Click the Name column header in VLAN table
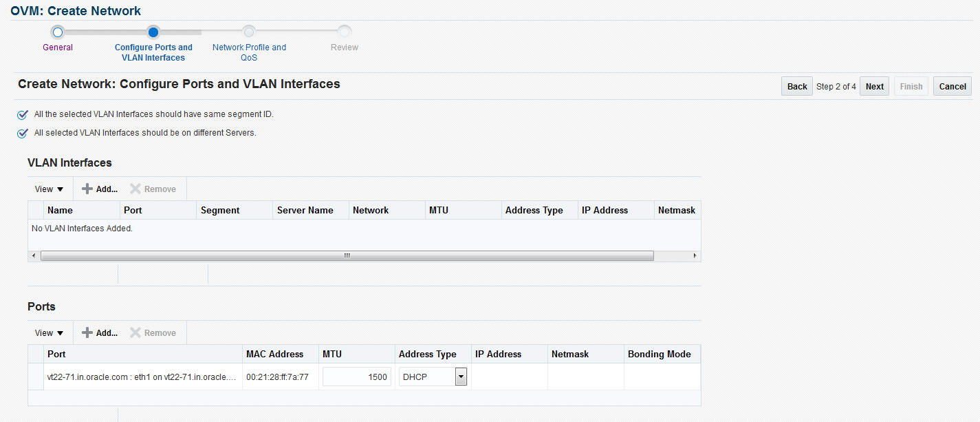This screenshot has width=980, height=422. 82,211
